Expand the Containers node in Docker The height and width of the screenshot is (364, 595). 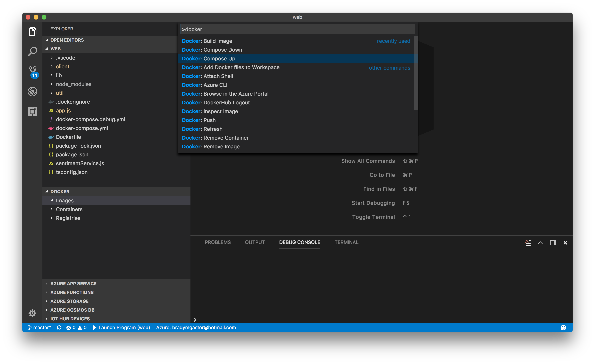pyautogui.click(x=69, y=209)
